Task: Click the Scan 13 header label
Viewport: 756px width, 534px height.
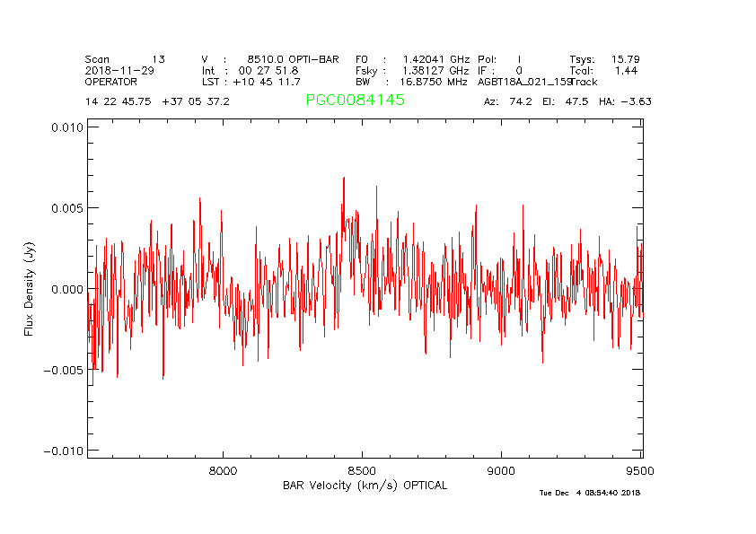Action: (x=125, y=59)
